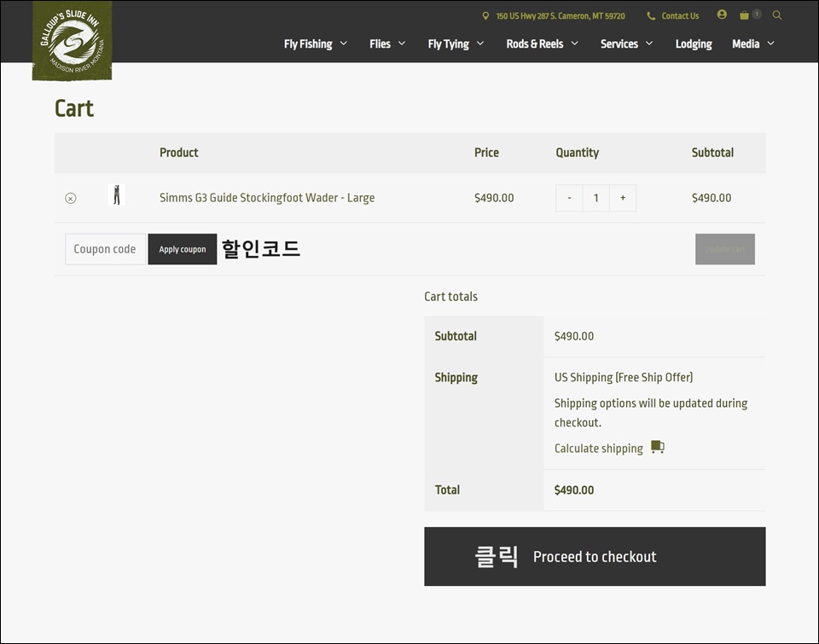Open the shopping cart basket icon
819x644 pixels.
(744, 15)
